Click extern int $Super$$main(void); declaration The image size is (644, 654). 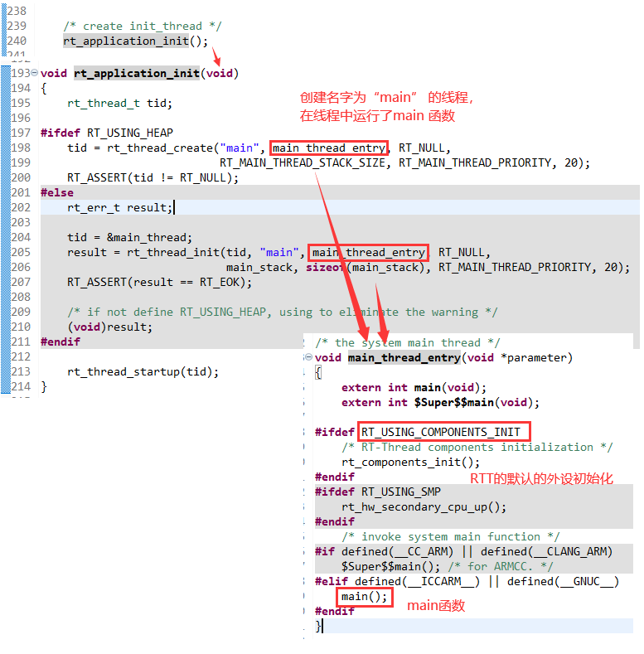440,403
